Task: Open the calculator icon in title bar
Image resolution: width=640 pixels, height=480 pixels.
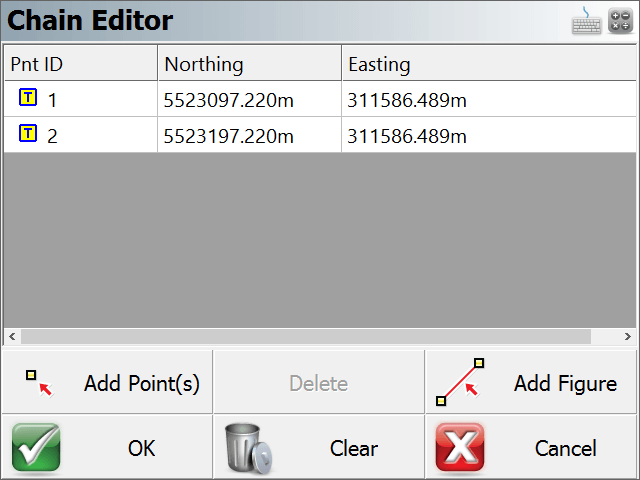Action: coord(620,21)
